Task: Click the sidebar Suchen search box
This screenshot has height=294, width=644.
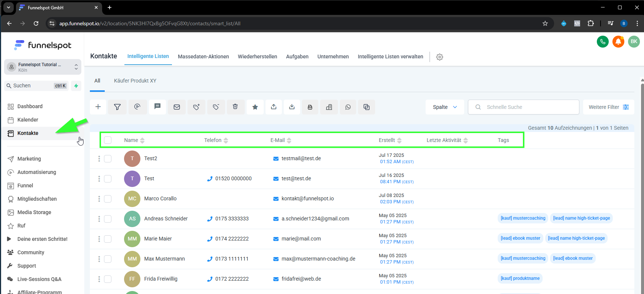Action: 36,86
